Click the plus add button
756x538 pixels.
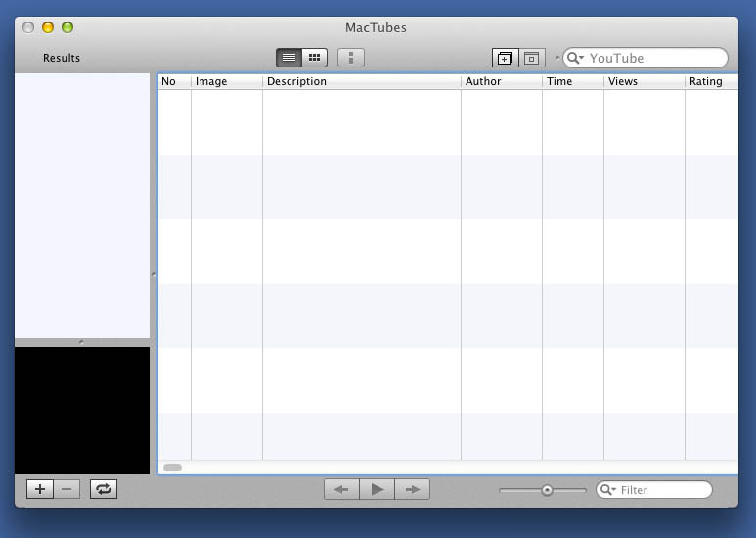point(40,489)
